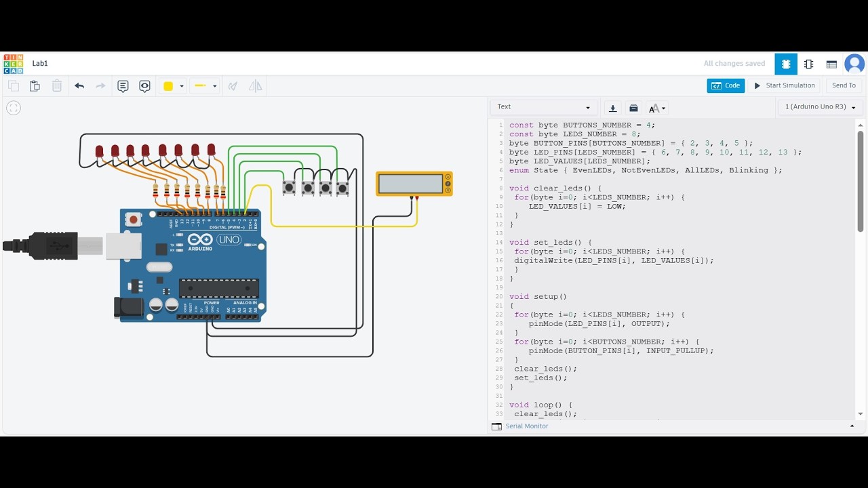
Task: Click the Lab1 project name
Action: [x=40, y=64]
